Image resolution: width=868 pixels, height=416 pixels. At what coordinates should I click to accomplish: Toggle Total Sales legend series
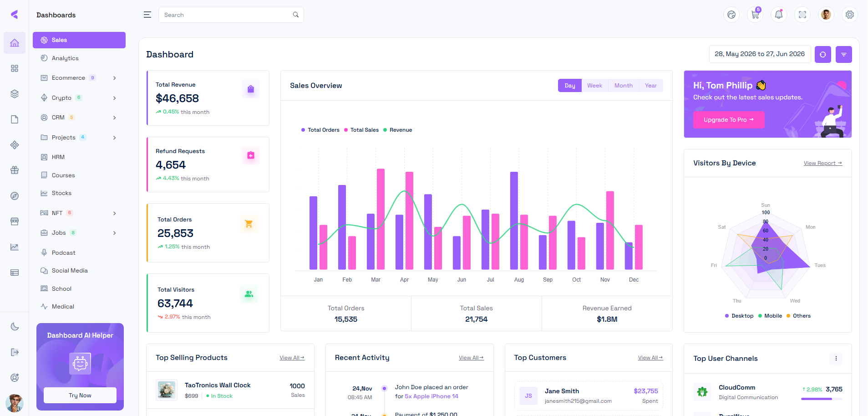361,130
